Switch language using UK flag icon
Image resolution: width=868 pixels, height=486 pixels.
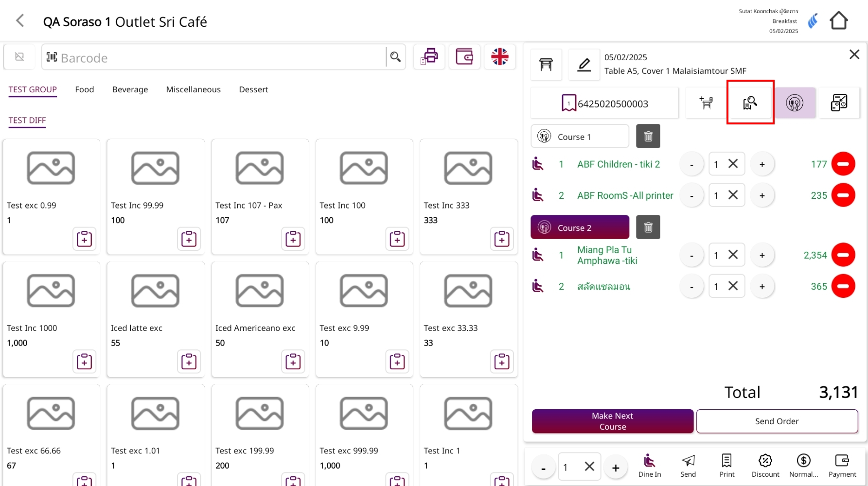pyautogui.click(x=499, y=57)
